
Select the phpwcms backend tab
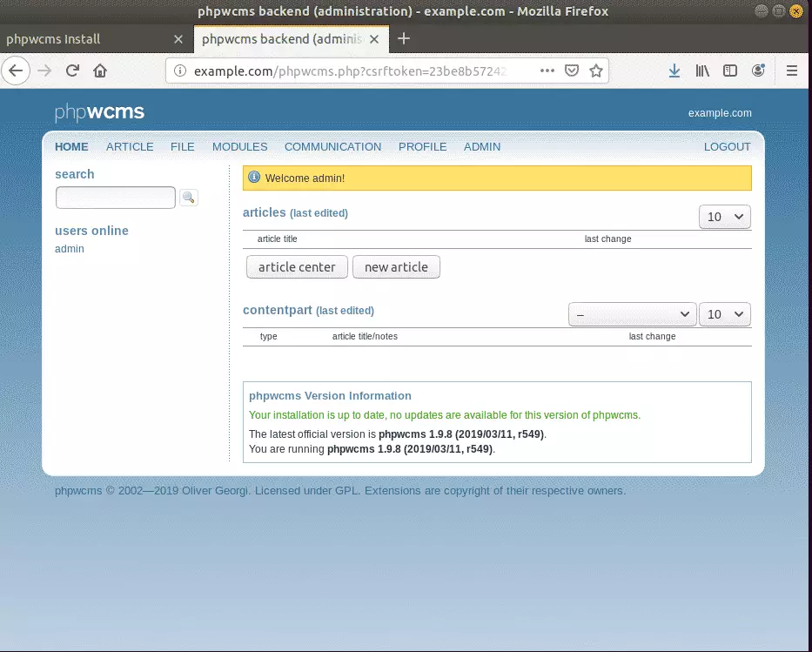click(291, 39)
